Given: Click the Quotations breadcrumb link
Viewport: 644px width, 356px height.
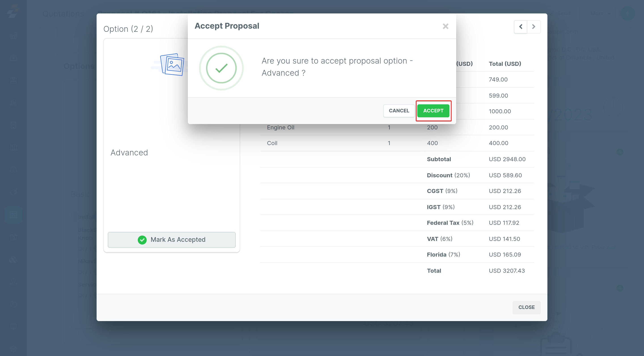Looking at the screenshot, I should [63, 13].
